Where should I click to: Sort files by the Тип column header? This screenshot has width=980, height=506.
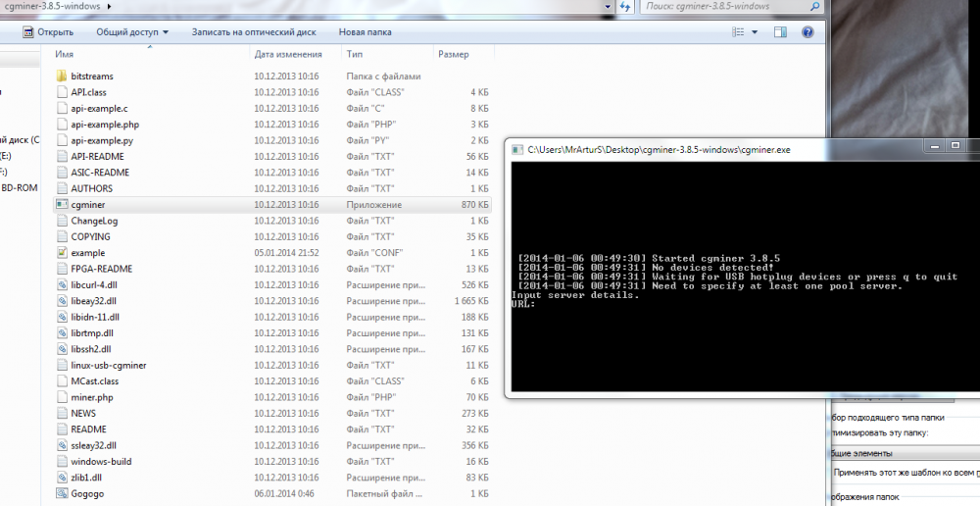tap(387, 54)
